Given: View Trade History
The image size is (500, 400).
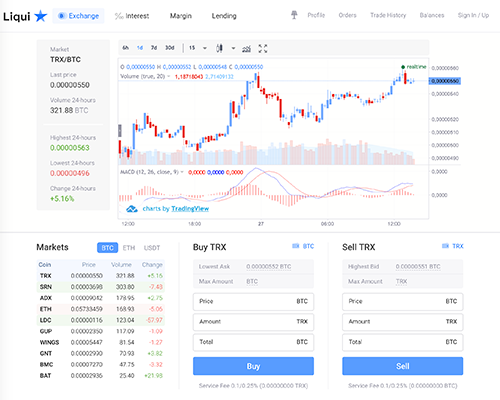Looking at the screenshot, I should tap(388, 15).
